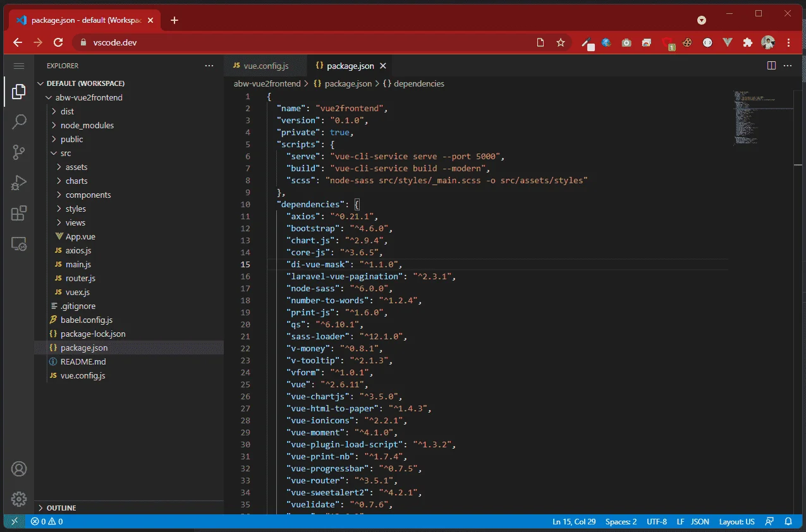The image size is (806, 532).
Task: Open router.js in the explorer
Action: (80, 278)
